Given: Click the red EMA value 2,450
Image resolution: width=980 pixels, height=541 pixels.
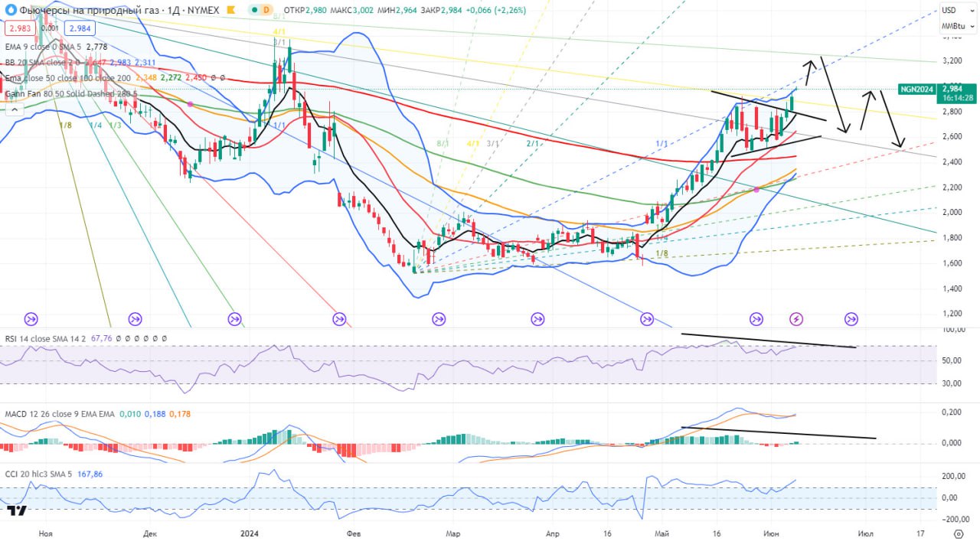Looking at the screenshot, I should click(x=198, y=78).
